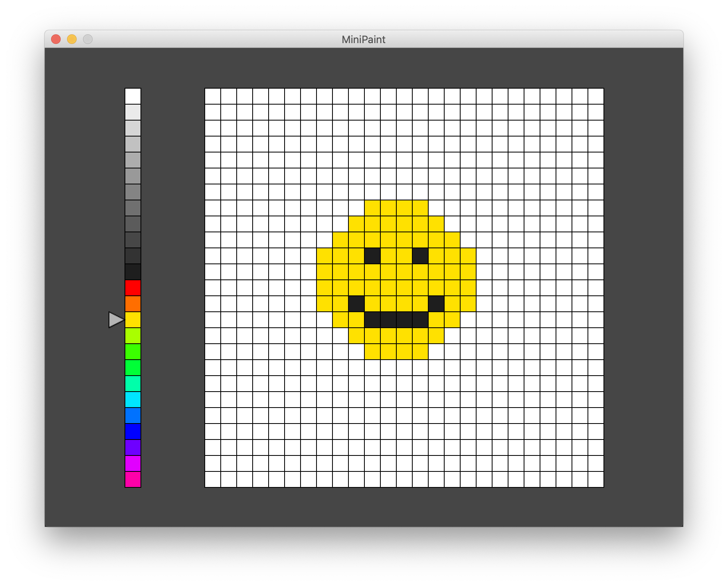Paint the smiley's left eye pixel
728x586 pixels.
[x=372, y=256]
